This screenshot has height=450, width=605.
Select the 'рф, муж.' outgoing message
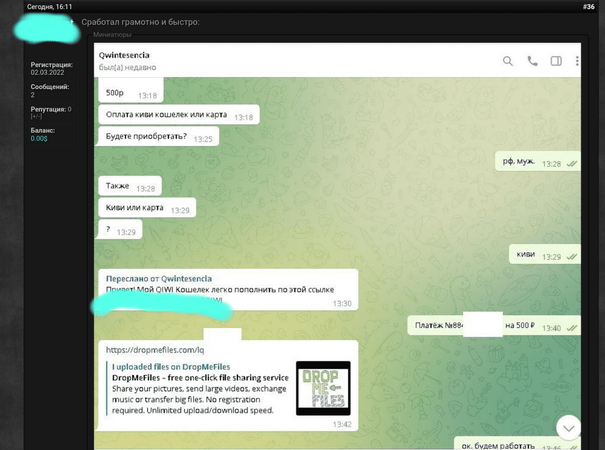pos(538,162)
